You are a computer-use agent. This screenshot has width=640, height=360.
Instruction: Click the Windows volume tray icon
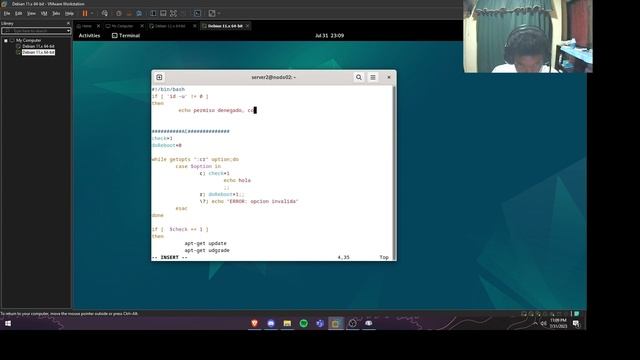(x=544, y=323)
